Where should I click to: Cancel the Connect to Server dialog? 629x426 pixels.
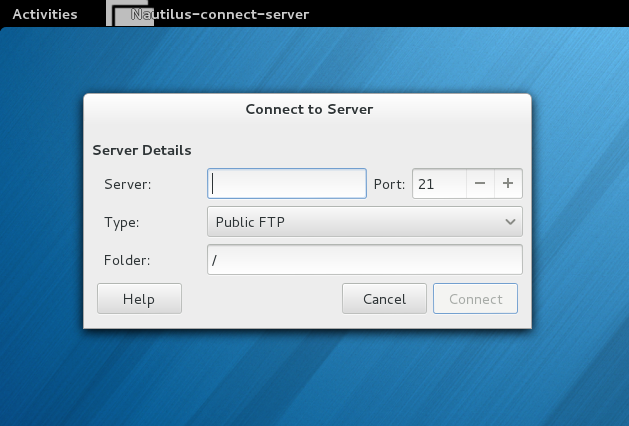tap(384, 299)
